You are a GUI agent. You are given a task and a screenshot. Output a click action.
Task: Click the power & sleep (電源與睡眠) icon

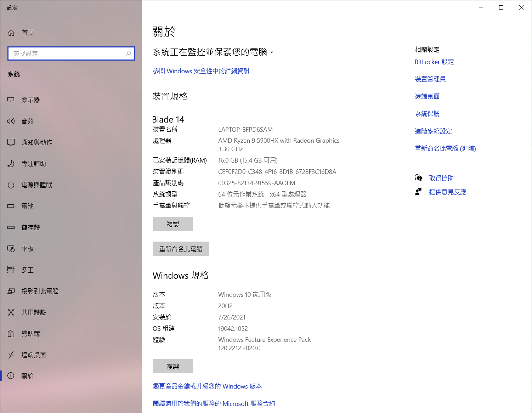coord(11,185)
